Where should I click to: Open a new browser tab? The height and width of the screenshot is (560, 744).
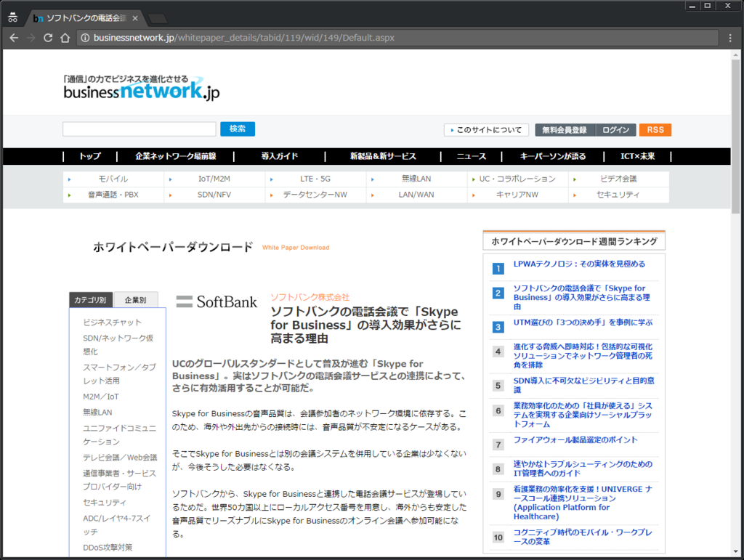[158, 18]
